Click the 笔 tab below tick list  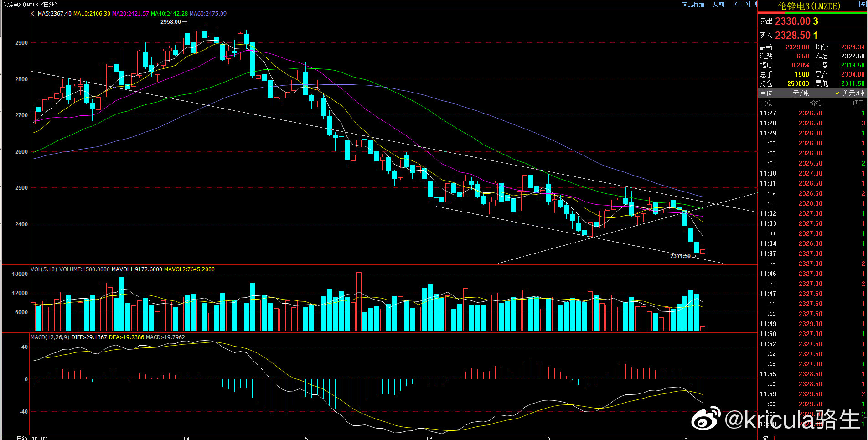[x=765, y=437]
